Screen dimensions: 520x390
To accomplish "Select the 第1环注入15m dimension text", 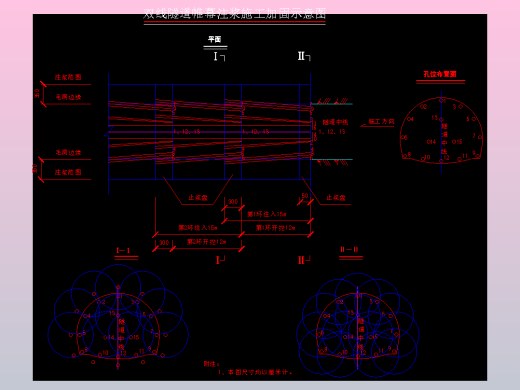I will [267, 214].
